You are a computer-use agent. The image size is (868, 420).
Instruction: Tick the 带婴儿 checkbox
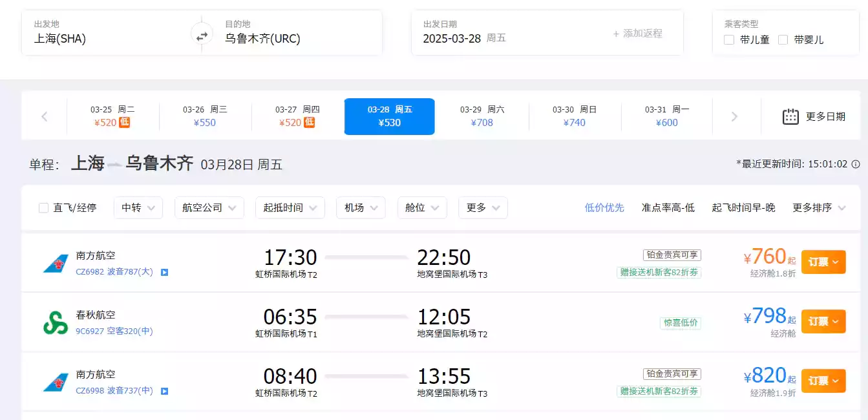click(783, 40)
